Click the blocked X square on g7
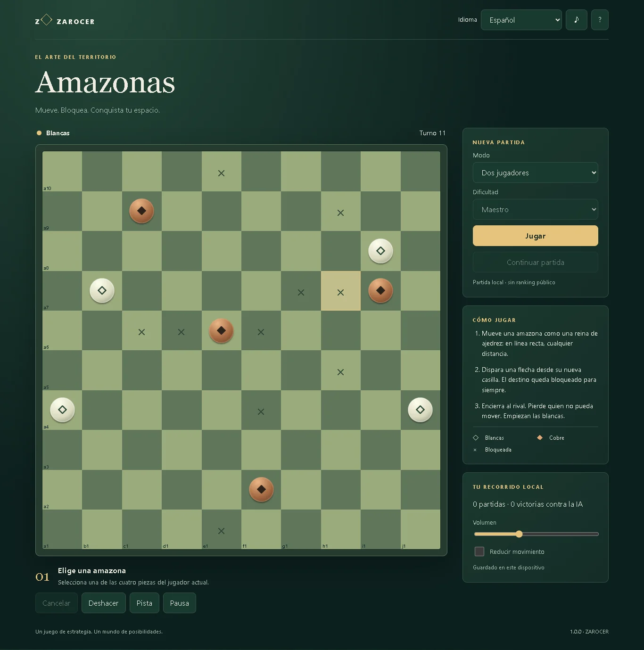The width and height of the screenshot is (644, 650). tap(301, 291)
